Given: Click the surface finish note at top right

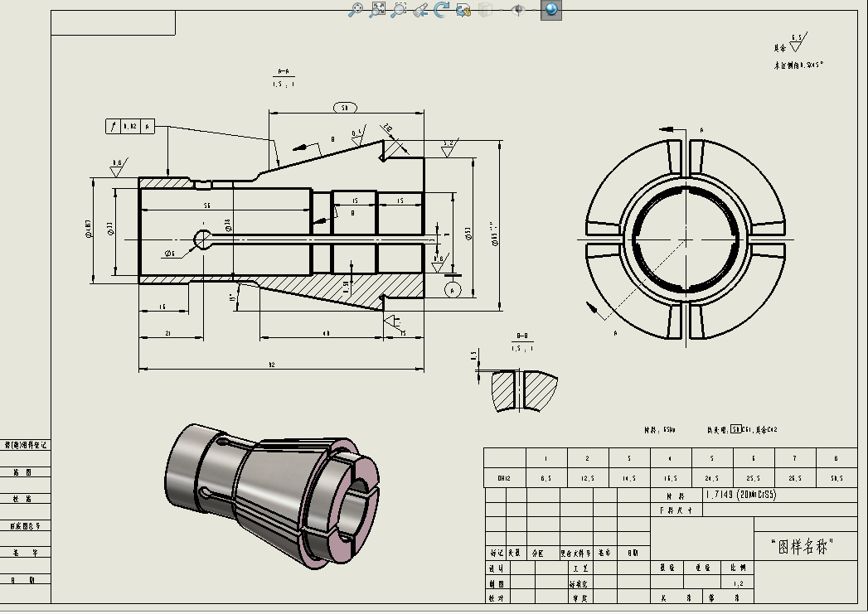Looking at the screenshot, I should coord(798,51).
